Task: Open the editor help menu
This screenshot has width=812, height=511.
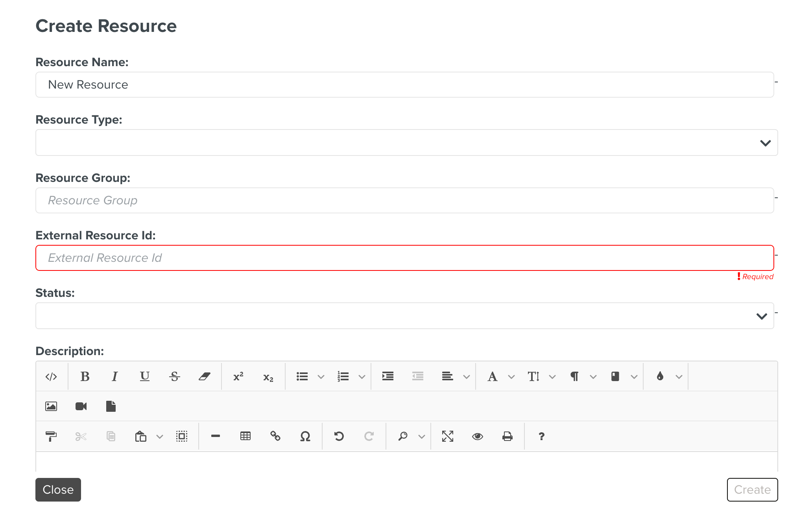Action: click(541, 436)
